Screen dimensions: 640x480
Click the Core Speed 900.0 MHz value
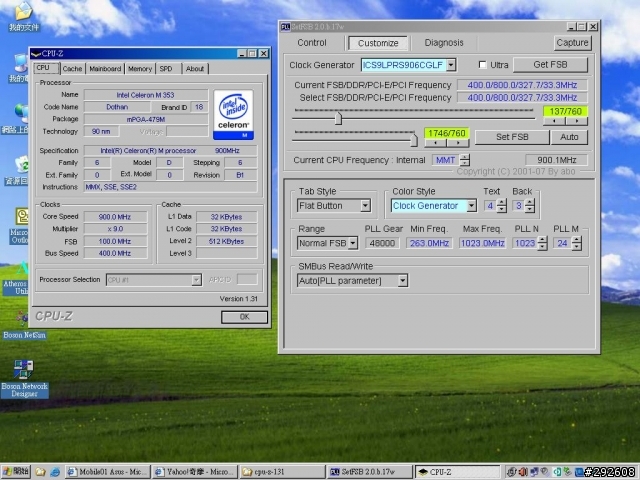click(x=115, y=217)
